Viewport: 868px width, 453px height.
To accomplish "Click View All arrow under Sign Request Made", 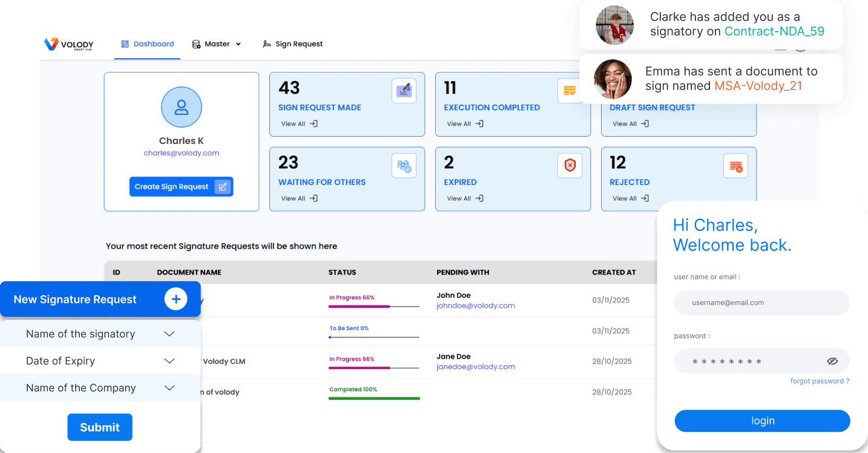I will pyautogui.click(x=314, y=124).
